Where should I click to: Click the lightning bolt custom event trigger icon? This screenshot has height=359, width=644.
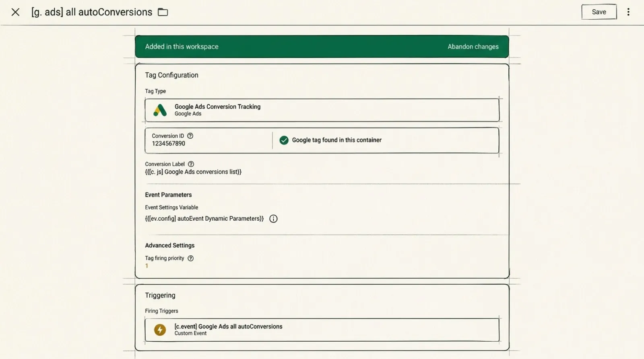160,330
